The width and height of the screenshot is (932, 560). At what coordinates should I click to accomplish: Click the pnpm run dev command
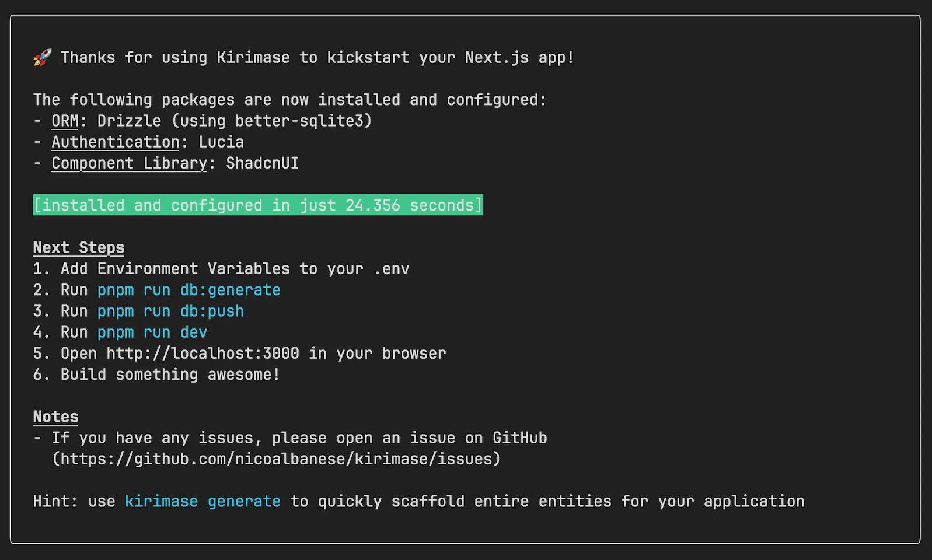pos(152,332)
